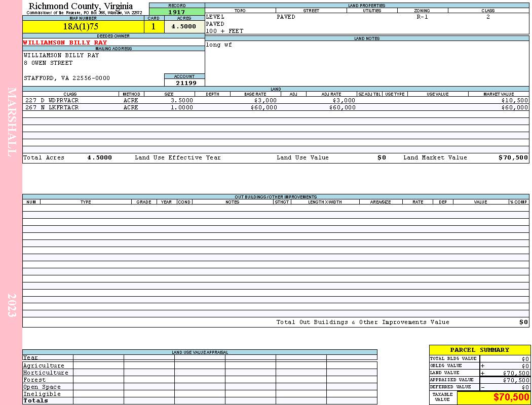Select the 267 N LKFRTACR land row
532x405 pixels.
pos(276,107)
